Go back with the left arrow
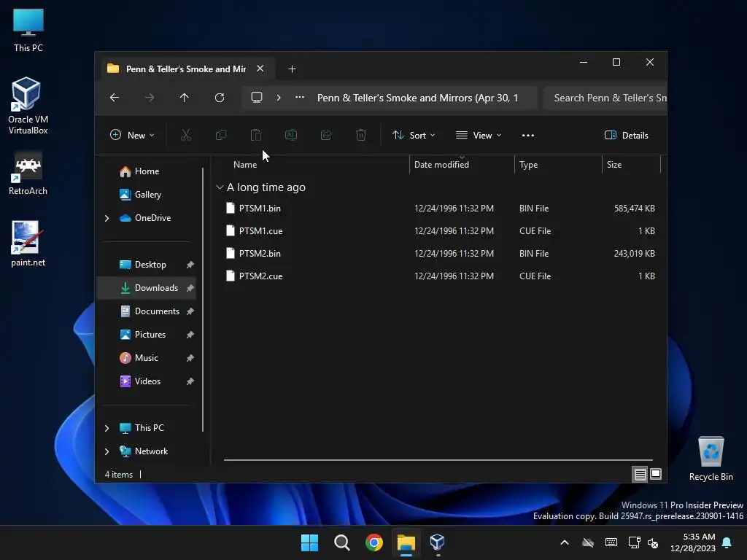Image resolution: width=747 pixels, height=560 pixels. [115, 98]
